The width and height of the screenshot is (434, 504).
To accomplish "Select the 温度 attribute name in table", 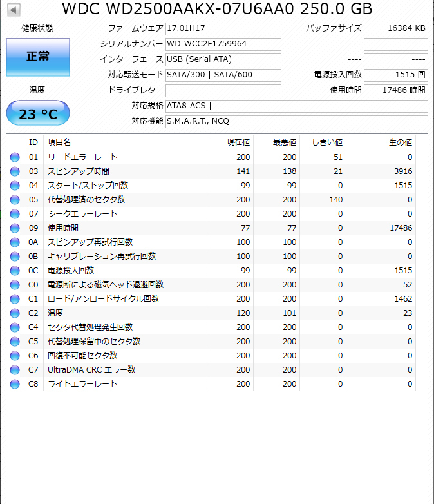I will (55, 313).
